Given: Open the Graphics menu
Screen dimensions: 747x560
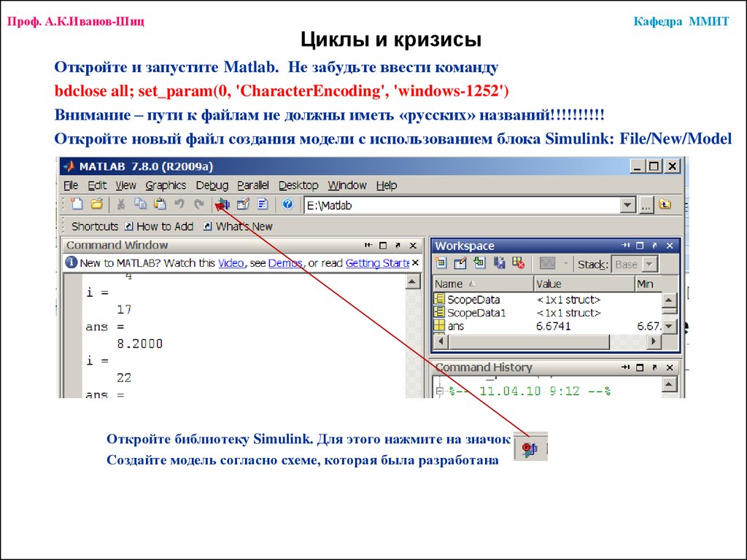Looking at the screenshot, I should (166, 185).
